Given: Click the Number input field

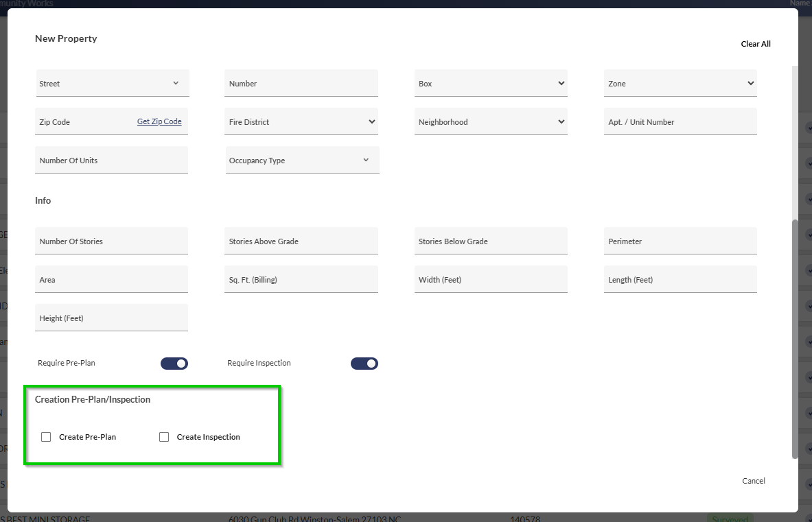Looking at the screenshot, I should coord(301,84).
